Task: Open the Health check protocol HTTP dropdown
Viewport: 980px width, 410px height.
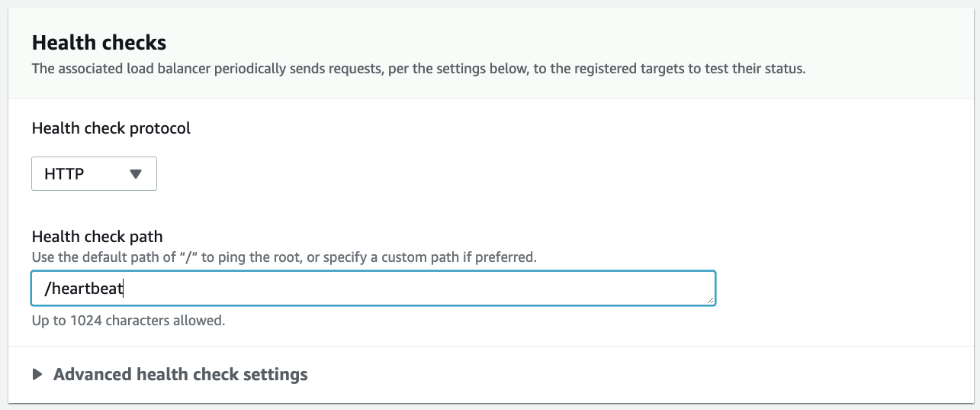Action: click(x=93, y=174)
